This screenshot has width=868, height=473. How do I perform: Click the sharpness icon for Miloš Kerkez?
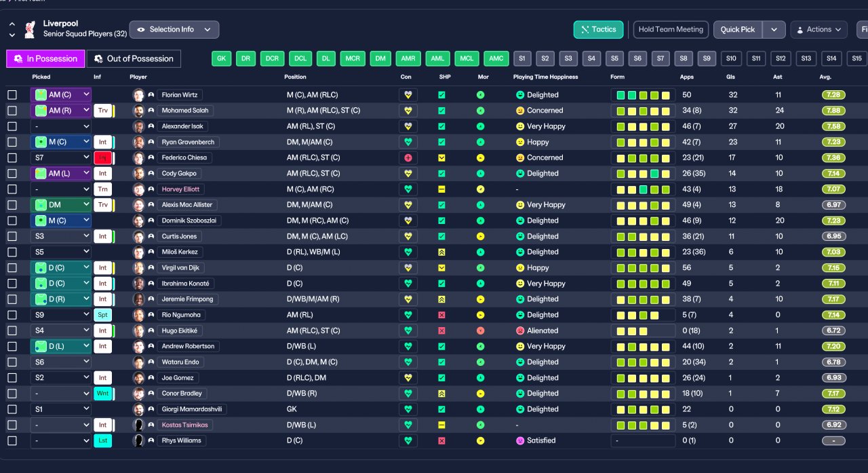coord(441,252)
